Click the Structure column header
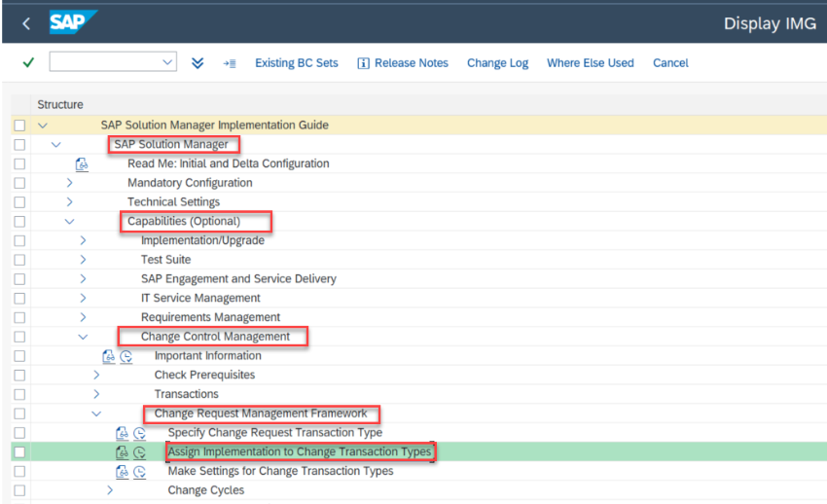 60,105
